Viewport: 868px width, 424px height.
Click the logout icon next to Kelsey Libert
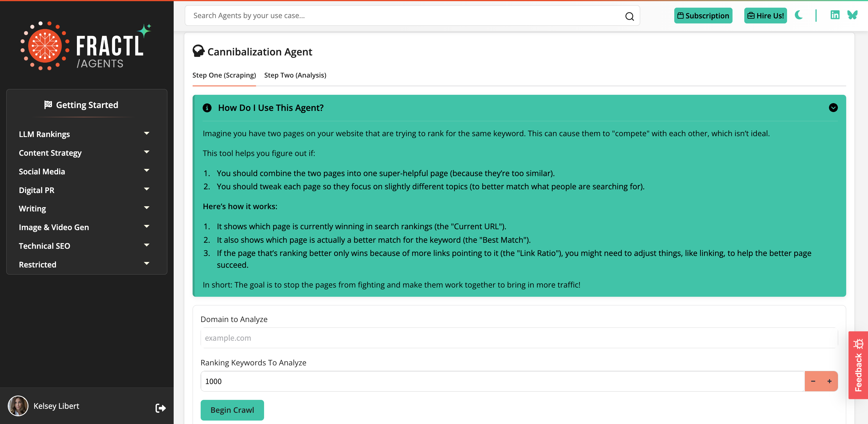click(160, 408)
